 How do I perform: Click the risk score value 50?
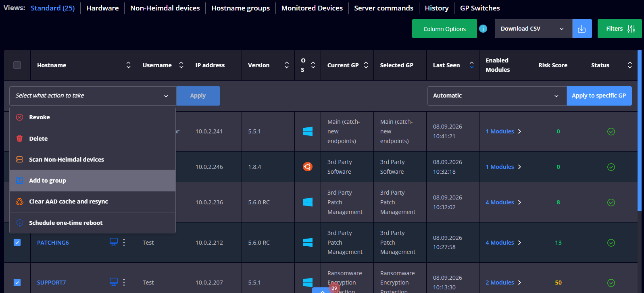point(558,283)
